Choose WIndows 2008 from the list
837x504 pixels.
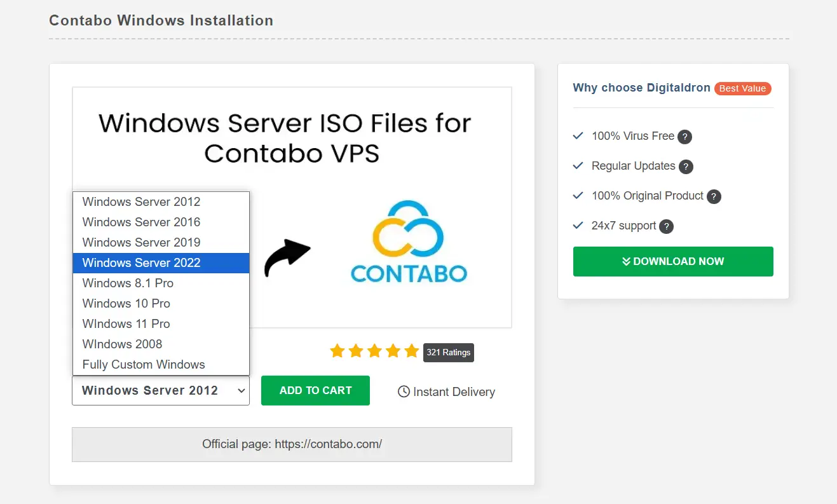click(x=161, y=344)
